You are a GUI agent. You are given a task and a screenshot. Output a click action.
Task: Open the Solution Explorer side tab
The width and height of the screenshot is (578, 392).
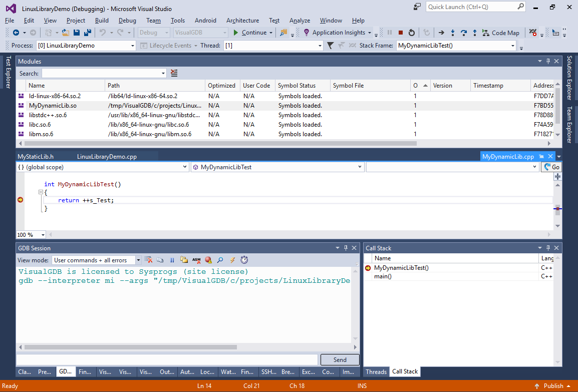point(569,78)
